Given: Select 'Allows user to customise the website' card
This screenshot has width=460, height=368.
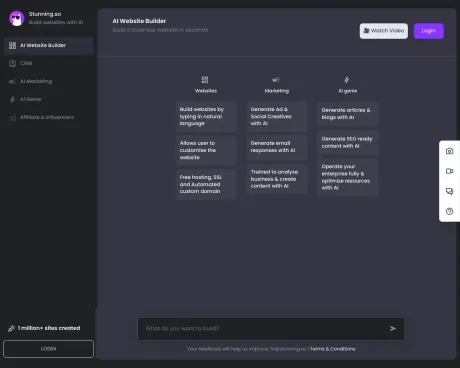Looking at the screenshot, I should pos(206,150).
